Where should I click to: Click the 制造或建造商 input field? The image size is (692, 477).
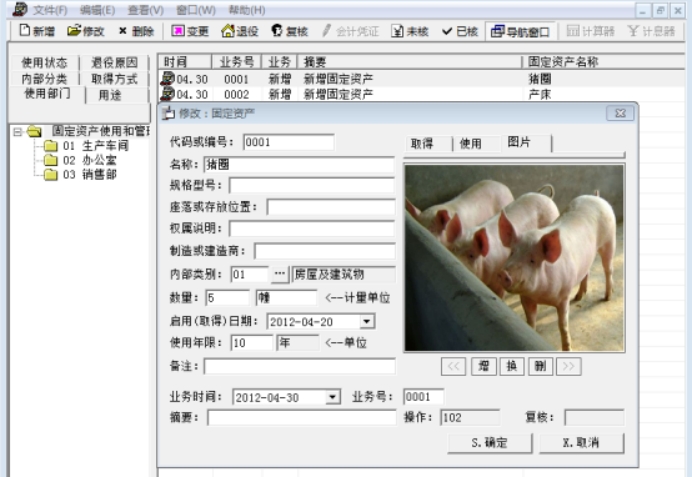[x=324, y=251]
